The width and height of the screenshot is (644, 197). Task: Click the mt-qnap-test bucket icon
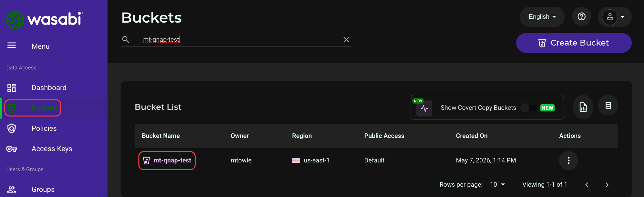[147, 161]
